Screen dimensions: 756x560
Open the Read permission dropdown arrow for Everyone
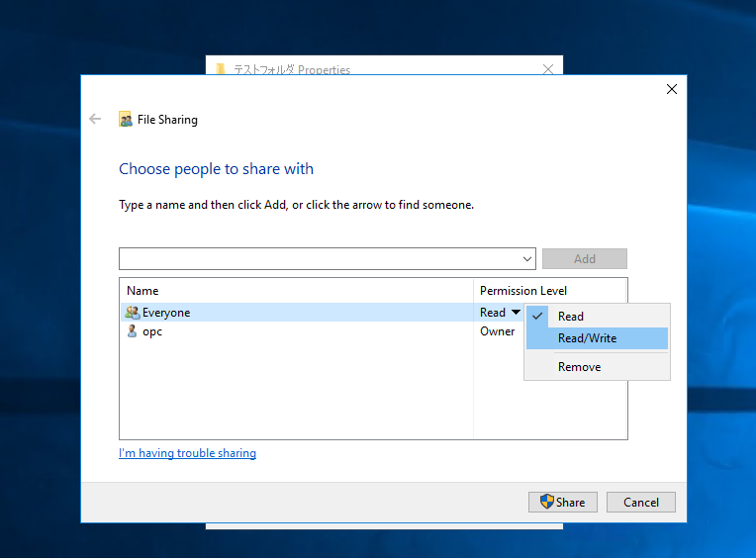point(516,313)
